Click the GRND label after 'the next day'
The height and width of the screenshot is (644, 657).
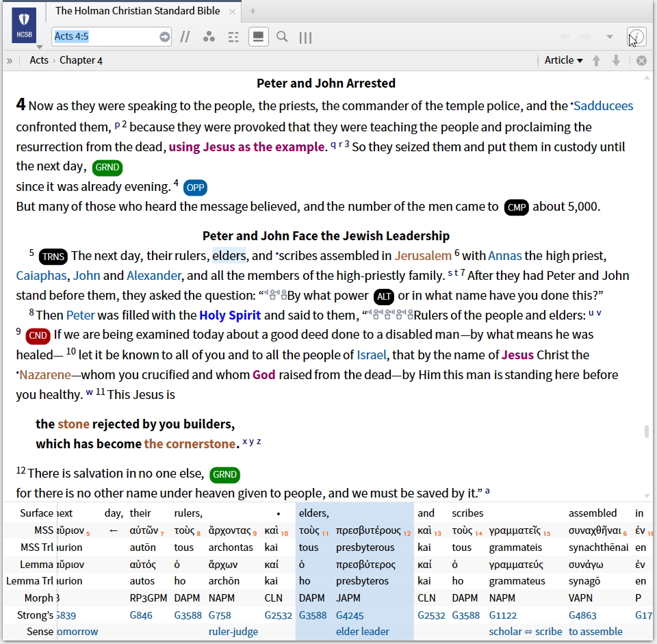(x=107, y=167)
